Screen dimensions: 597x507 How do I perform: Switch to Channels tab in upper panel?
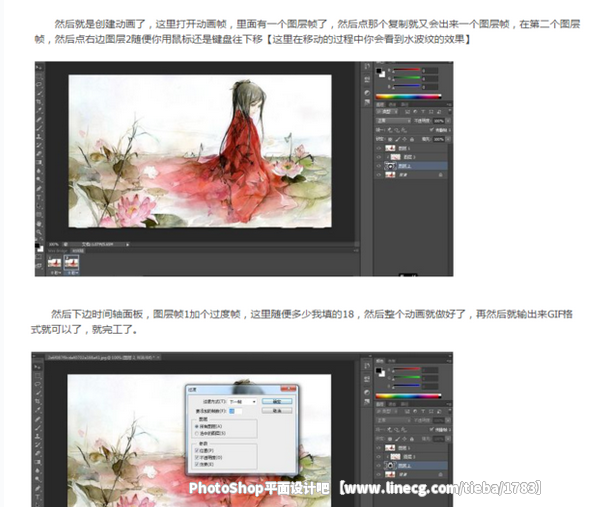tap(392, 105)
